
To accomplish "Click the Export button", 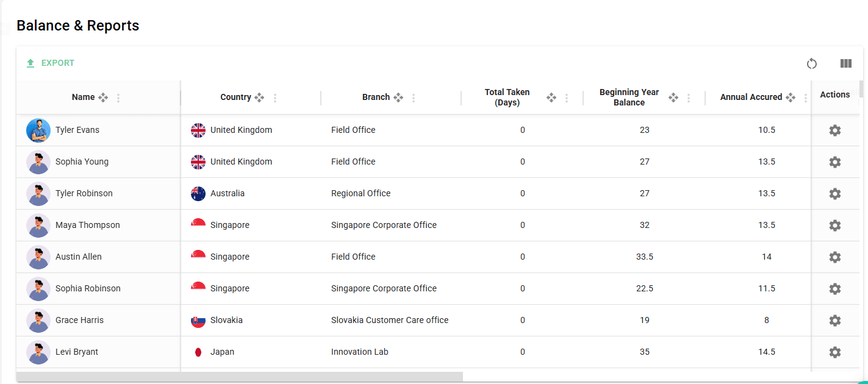I will (51, 63).
